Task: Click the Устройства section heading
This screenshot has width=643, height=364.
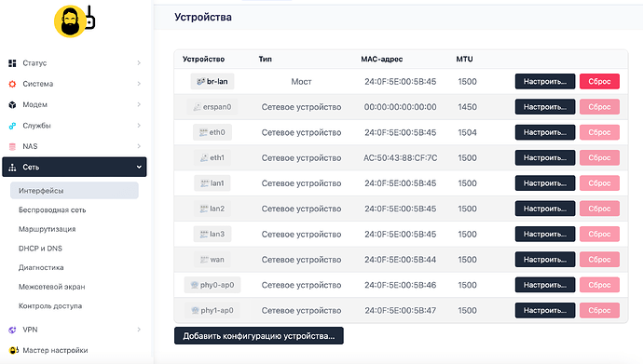Action: point(203,17)
